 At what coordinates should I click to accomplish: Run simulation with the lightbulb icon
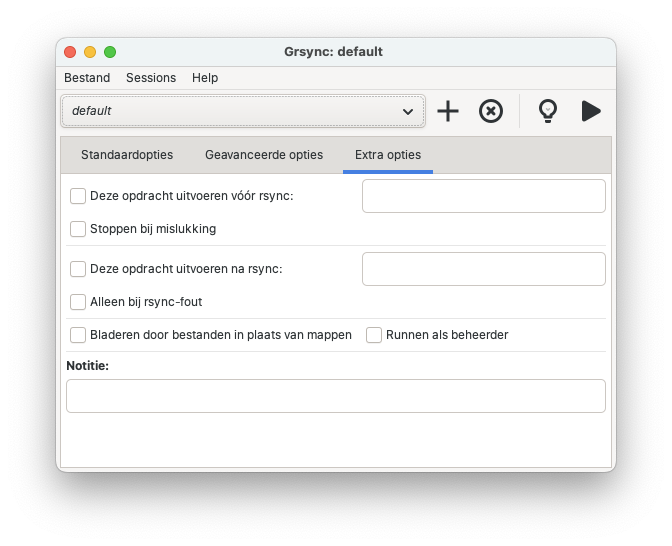[x=548, y=111]
